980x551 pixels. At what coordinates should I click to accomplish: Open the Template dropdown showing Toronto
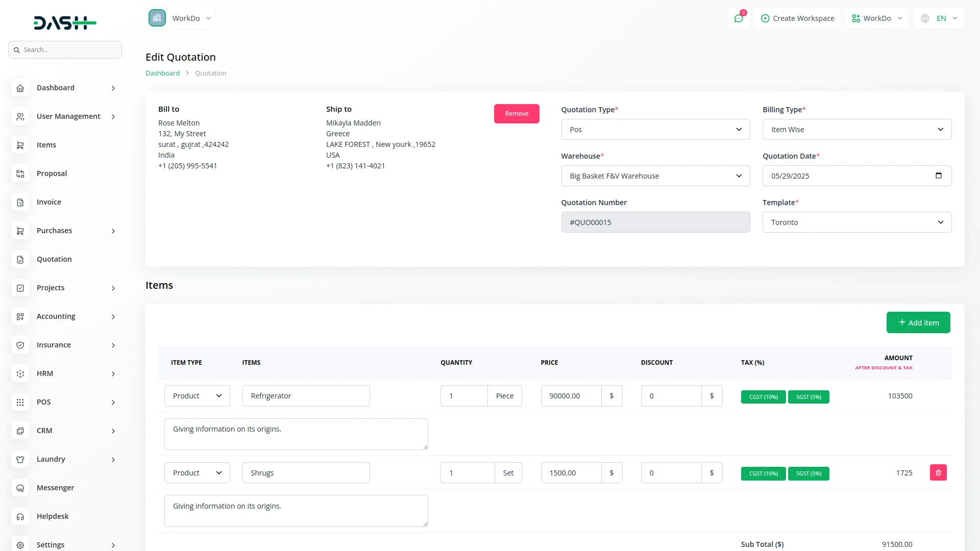[x=856, y=222]
